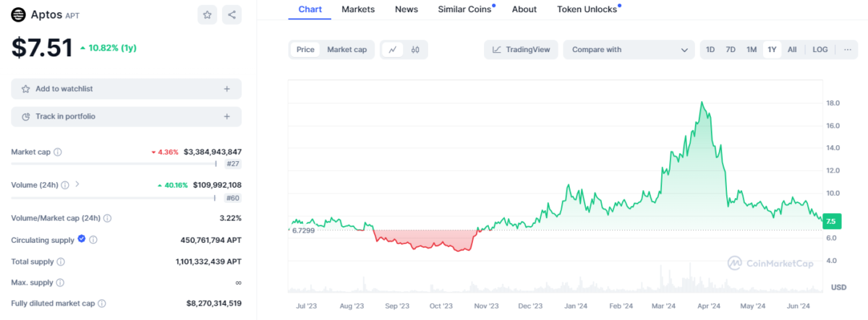
Task: Click the share icon beside Aptos title
Action: click(231, 14)
